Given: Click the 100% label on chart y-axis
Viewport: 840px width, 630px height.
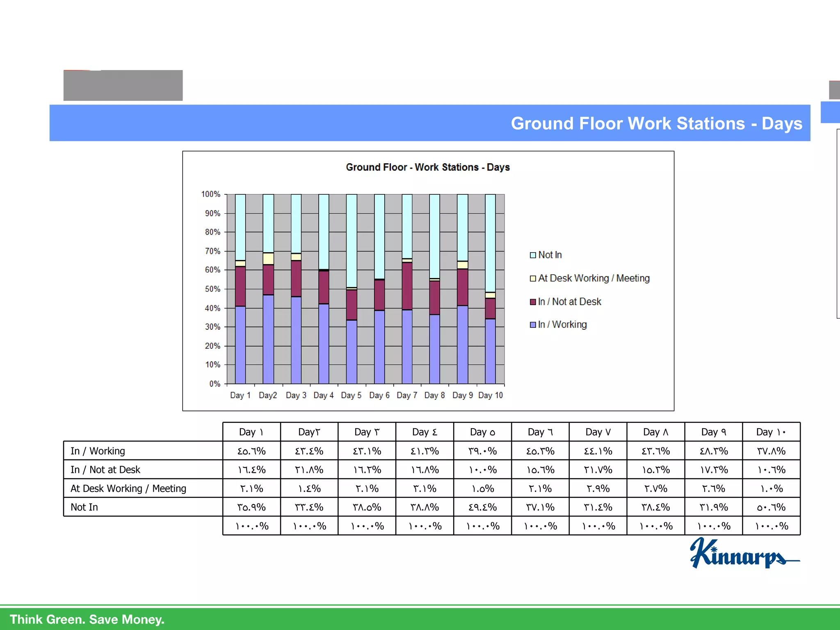Looking at the screenshot, I should click(x=211, y=194).
